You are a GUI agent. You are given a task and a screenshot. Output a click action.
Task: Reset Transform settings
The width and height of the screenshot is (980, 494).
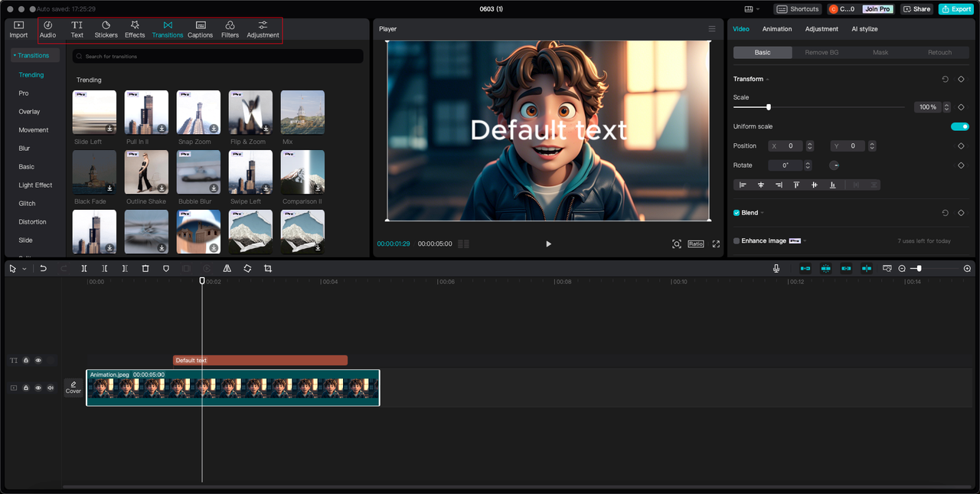tap(945, 79)
